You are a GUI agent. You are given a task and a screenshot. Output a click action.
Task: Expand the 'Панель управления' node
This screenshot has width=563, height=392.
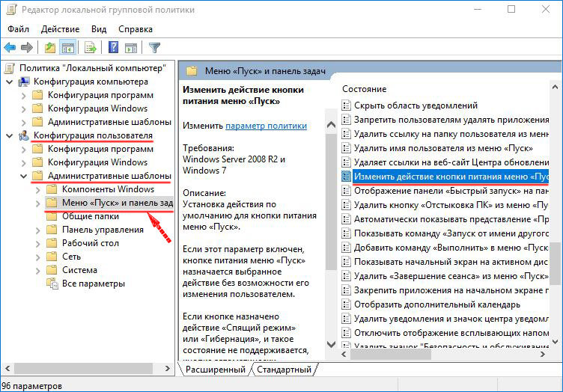37,230
